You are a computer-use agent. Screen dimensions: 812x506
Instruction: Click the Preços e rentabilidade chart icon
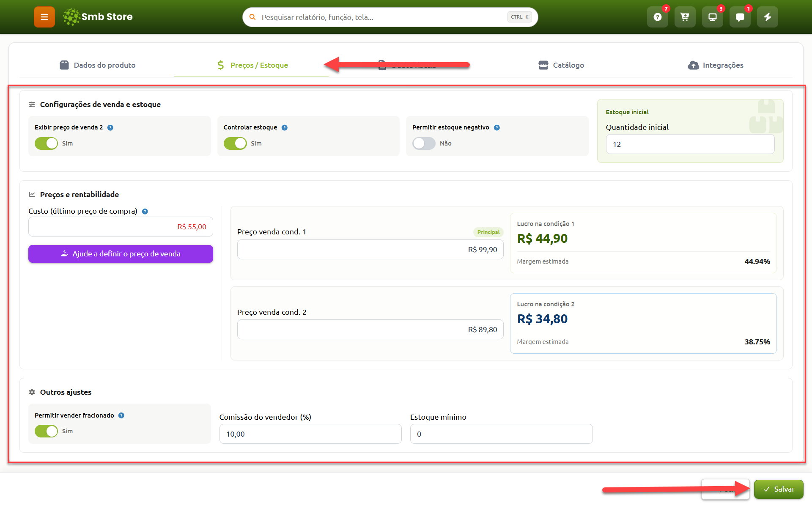[32, 195]
